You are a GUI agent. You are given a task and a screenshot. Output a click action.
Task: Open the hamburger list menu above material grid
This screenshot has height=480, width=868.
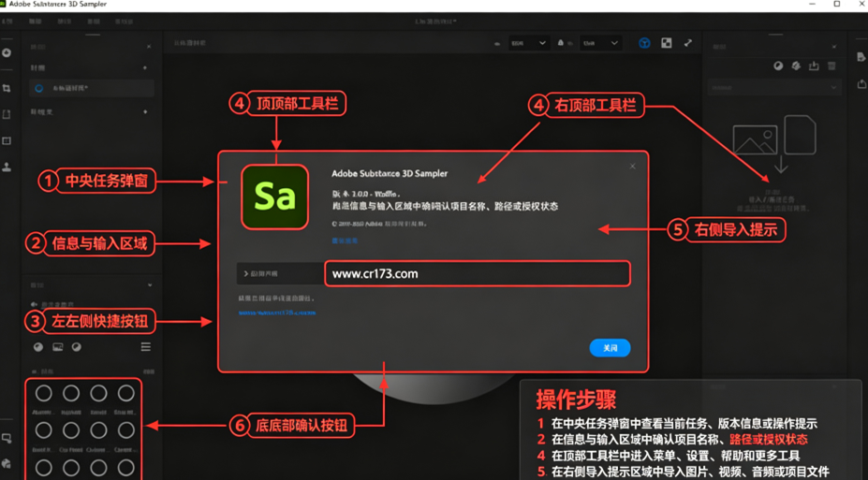click(145, 347)
